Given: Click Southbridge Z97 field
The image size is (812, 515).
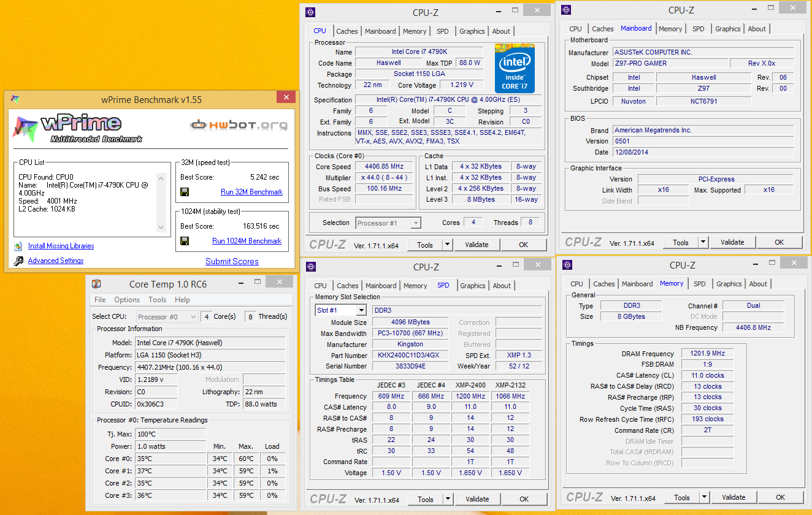Looking at the screenshot, I should click(x=703, y=89).
